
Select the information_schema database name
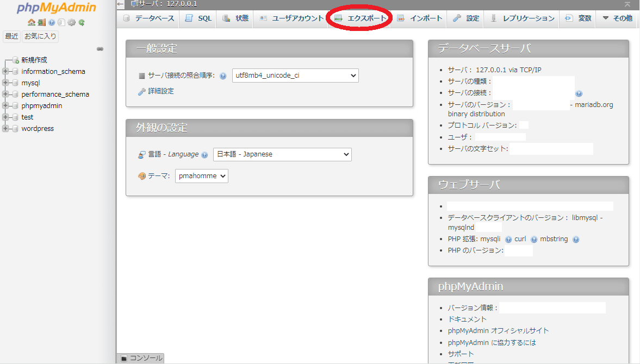(x=53, y=72)
